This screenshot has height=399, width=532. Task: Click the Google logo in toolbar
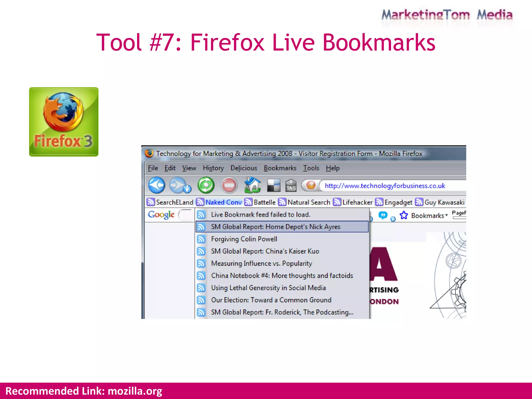tap(161, 215)
